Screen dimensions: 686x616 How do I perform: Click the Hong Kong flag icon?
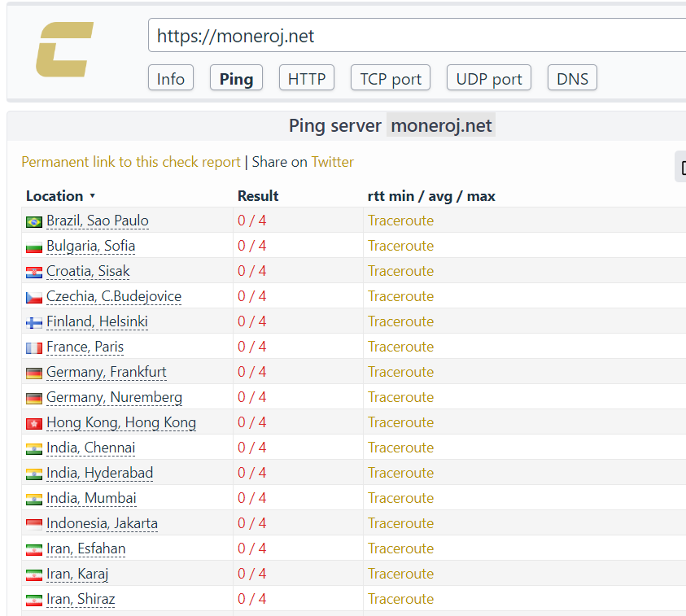34,423
